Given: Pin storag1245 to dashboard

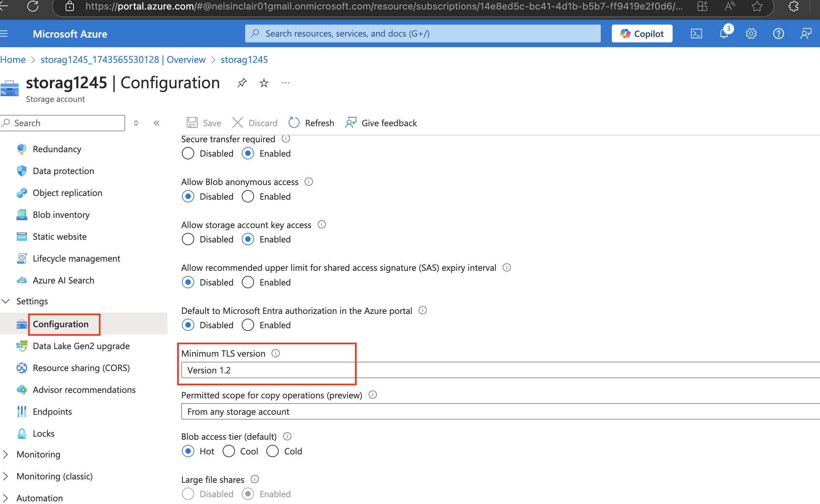Looking at the screenshot, I should click(242, 83).
